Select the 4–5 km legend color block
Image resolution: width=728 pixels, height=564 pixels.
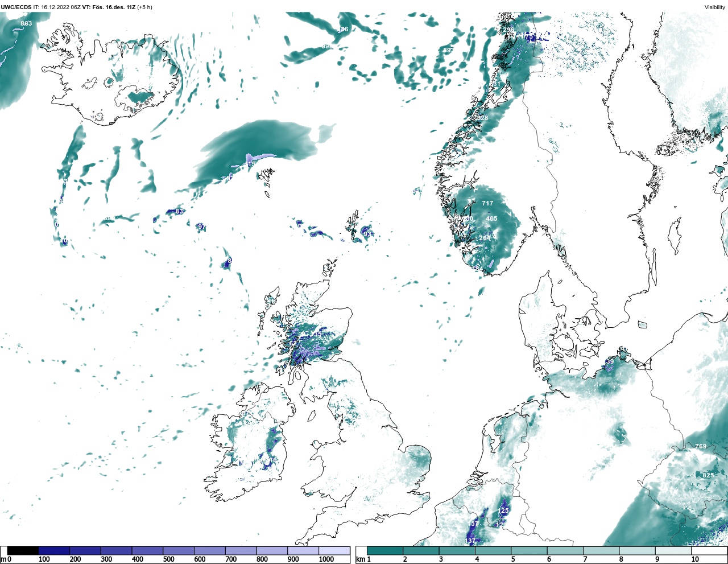(x=493, y=550)
